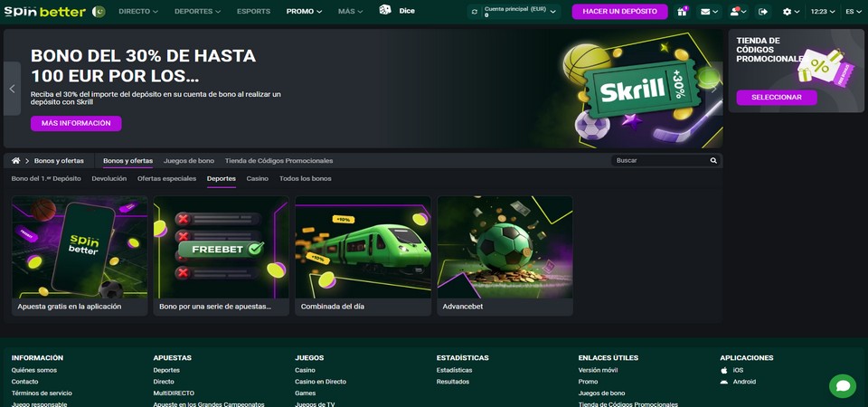Open Promo link under ENLACES ÚTILES
This screenshot has width=868, height=407.
click(x=588, y=382)
